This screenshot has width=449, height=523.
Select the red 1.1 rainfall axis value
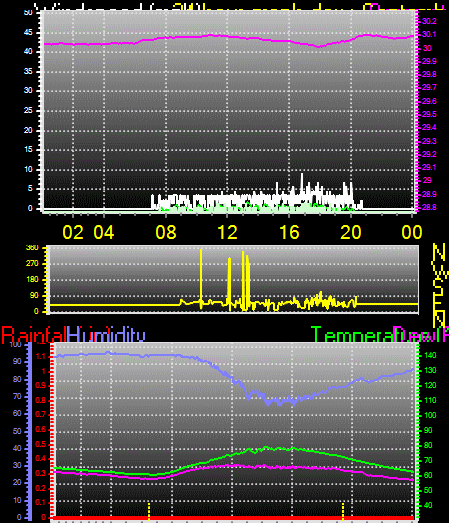tap(41, 357)
